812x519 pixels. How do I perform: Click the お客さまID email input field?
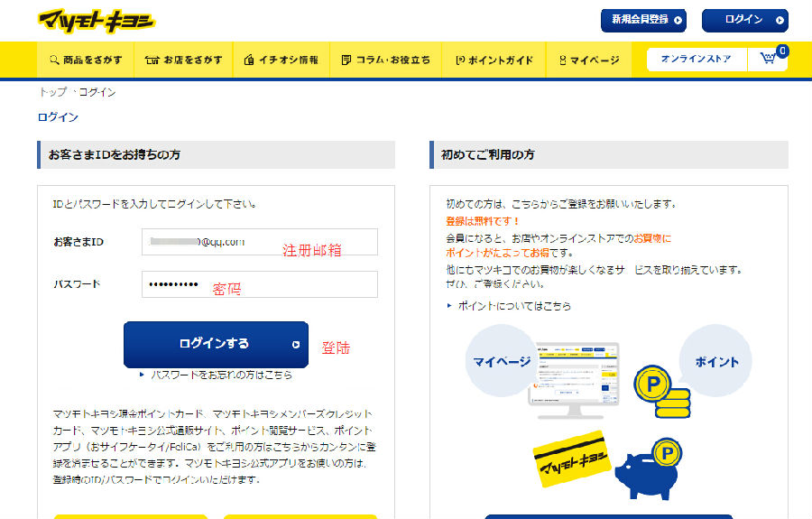click(x=260, y=242)
